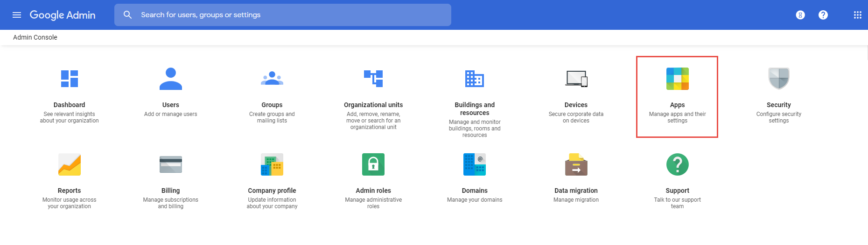
Task: Open the Company profile buildings icon
Action: coord(272,164)
